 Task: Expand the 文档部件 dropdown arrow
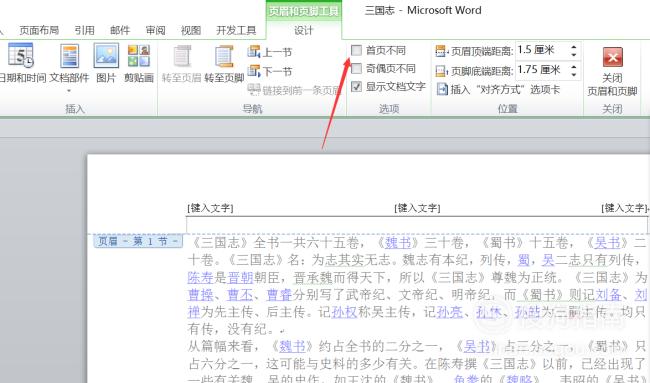pyautogui.click(x=69, y=90)
